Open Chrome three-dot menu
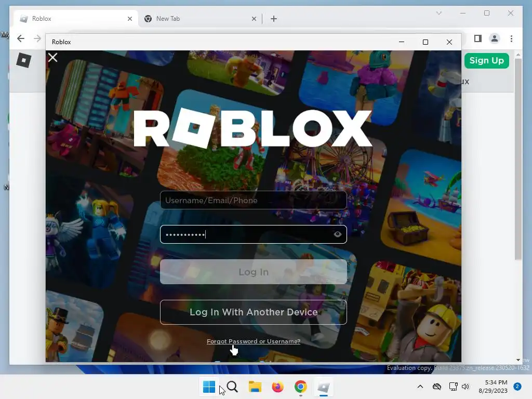The width and height of the screenshot is (532, 399). point(511,38)
